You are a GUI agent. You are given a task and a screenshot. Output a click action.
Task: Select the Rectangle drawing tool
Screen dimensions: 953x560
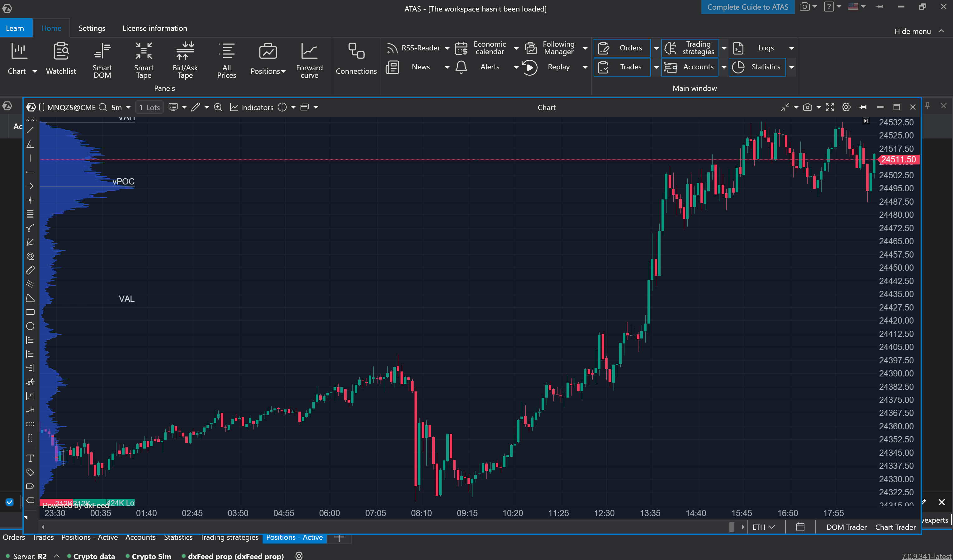(30, 312)
